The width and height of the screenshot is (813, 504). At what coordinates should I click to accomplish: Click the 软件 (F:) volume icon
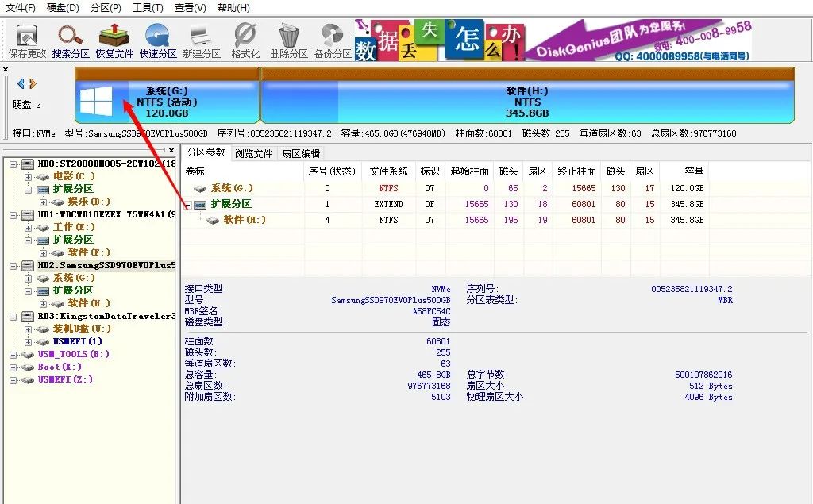point(57,253)
